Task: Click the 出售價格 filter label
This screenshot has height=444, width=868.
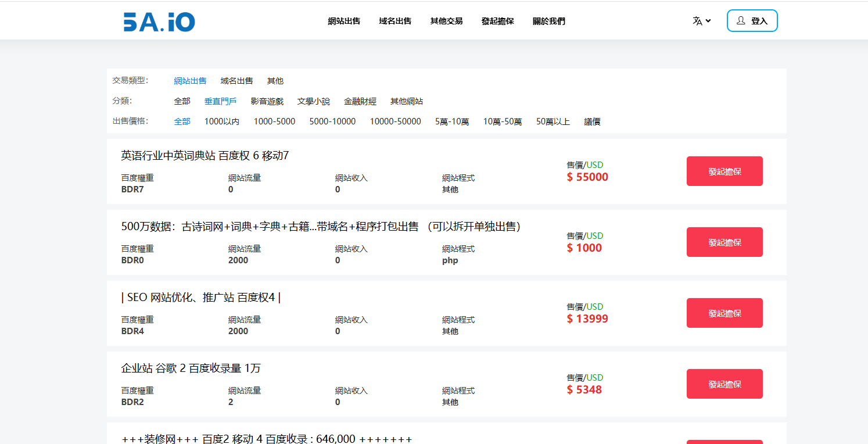Action: coord(130,121)
